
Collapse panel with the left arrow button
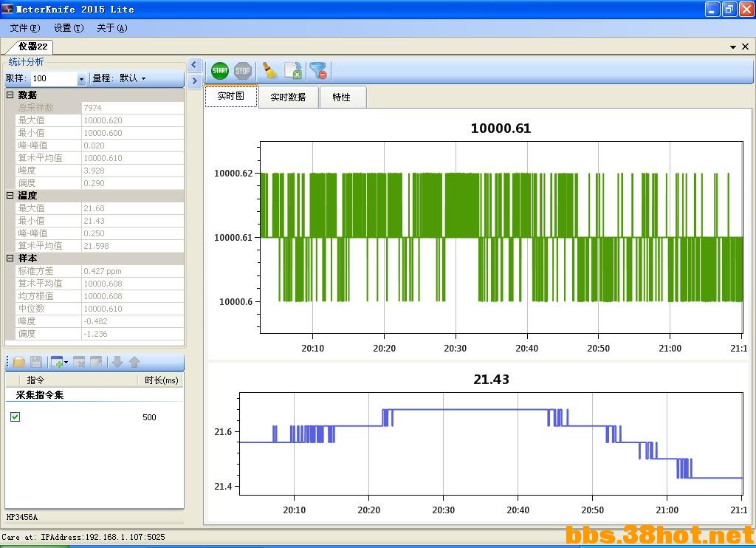pos(194,64)
